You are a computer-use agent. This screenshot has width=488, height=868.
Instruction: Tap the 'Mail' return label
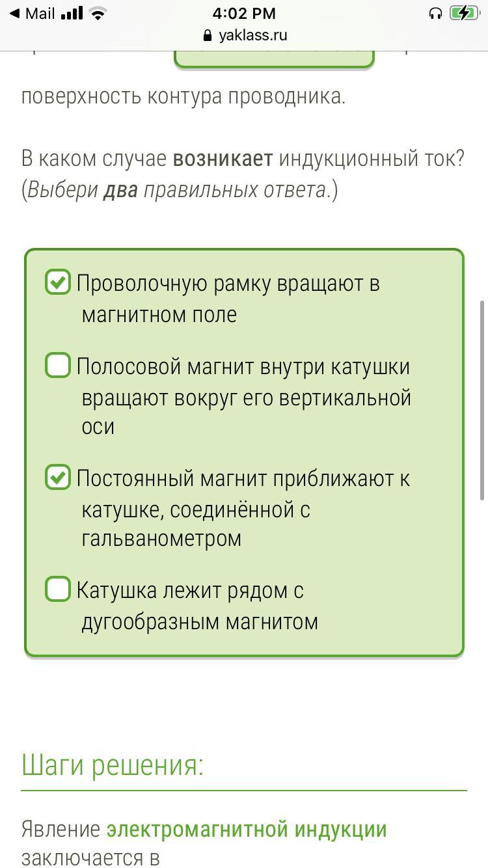[40, 14]
